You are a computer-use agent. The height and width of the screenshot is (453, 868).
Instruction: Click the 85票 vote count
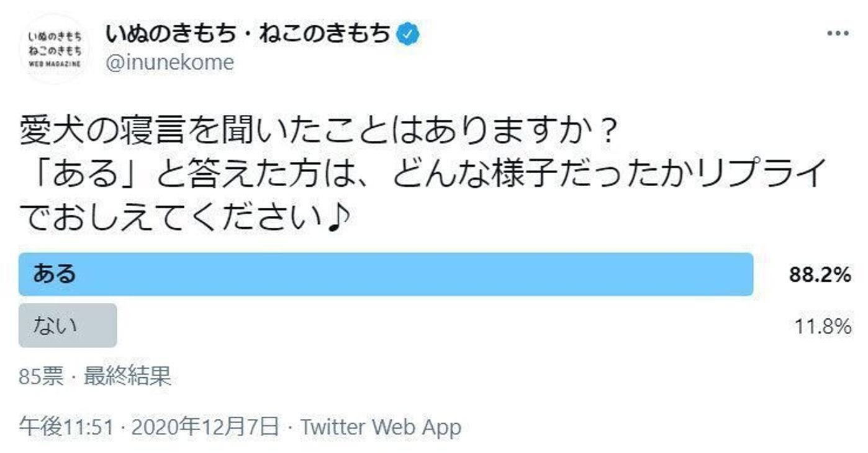tap(41, 377)
